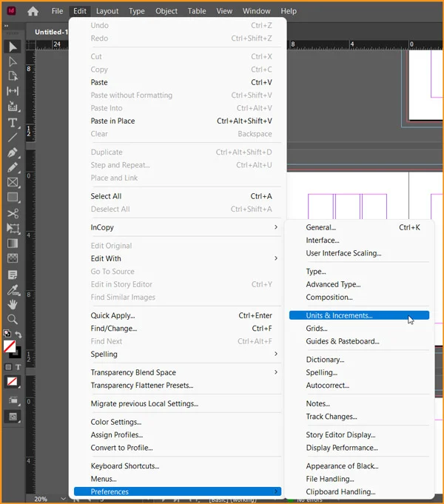
Task: Click Guides & Pasteboard preferences
Action: pos(343,341)
